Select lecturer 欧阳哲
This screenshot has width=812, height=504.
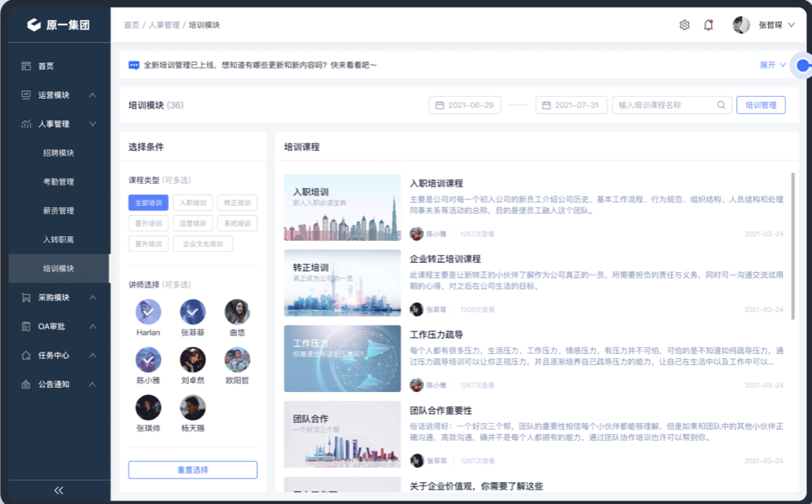coord(237,359)
